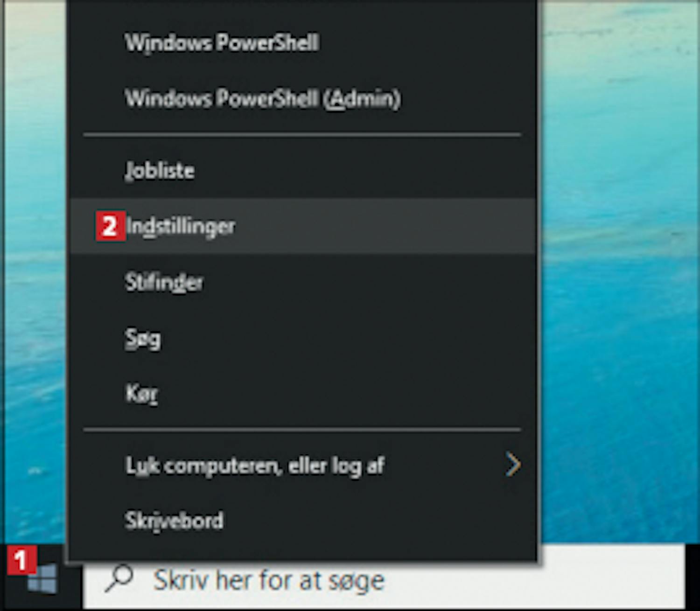Screen dimensions: 700x611
Task: Expand Luk computeren, eller log af submenu
Action: point(302,465)
